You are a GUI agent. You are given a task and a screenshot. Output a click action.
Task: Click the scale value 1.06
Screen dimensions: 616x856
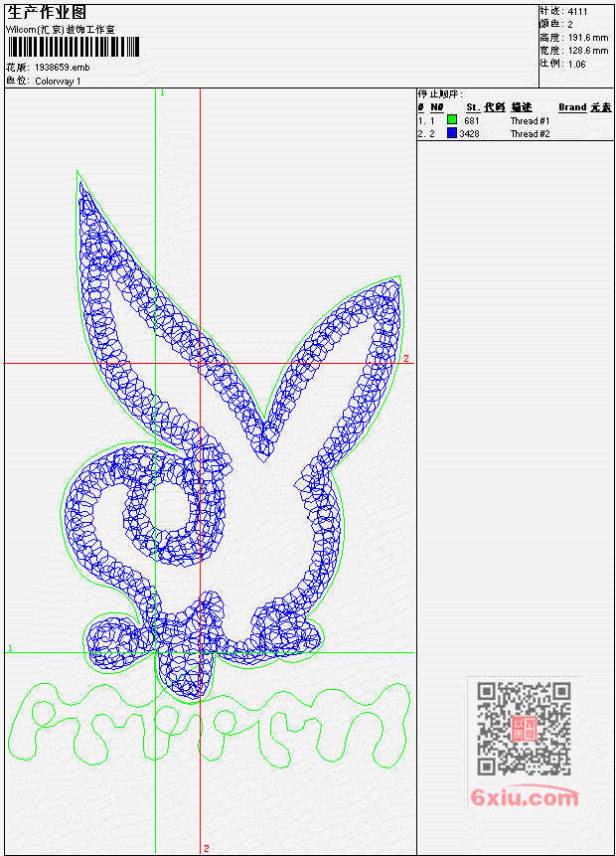[x=576, y=65]
